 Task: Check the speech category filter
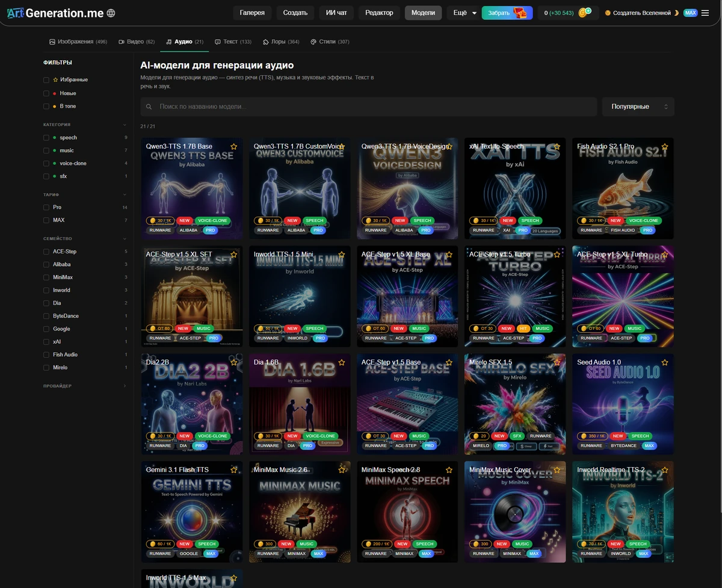point(46,137)
